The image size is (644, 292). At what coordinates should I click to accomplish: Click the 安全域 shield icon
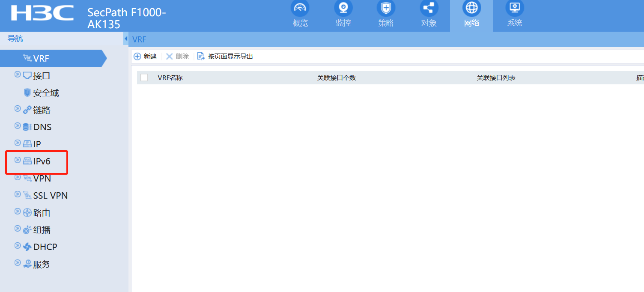click(x=27, y=92)
